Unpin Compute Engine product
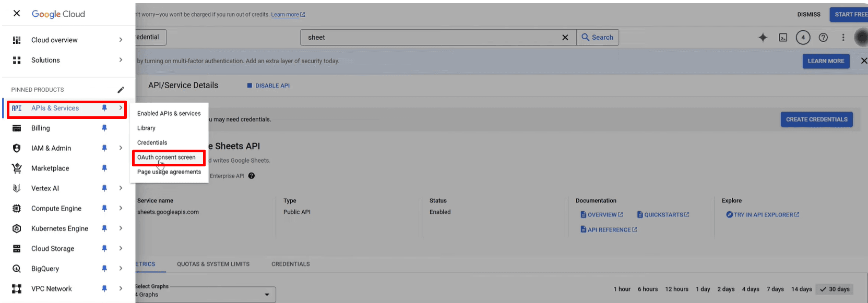The image size is (868, 303). tap(104, 209)
